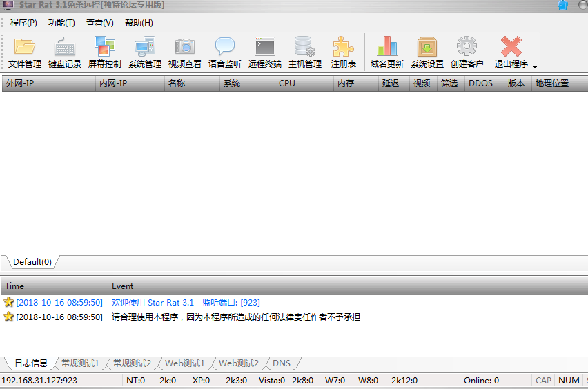Click the Event log column header
This screenshot has width=588, height=389.
(x=348, y=286)
